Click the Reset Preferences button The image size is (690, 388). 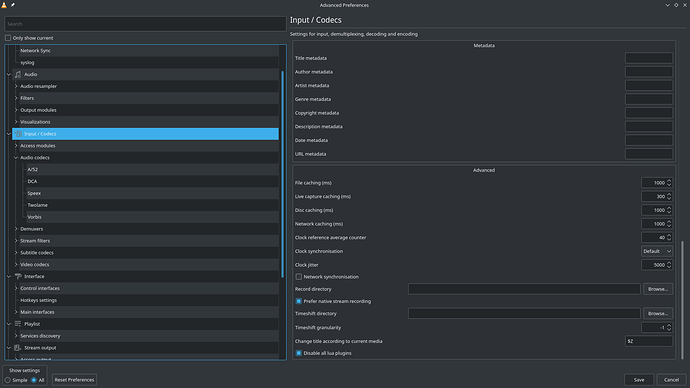coord(74,380)
